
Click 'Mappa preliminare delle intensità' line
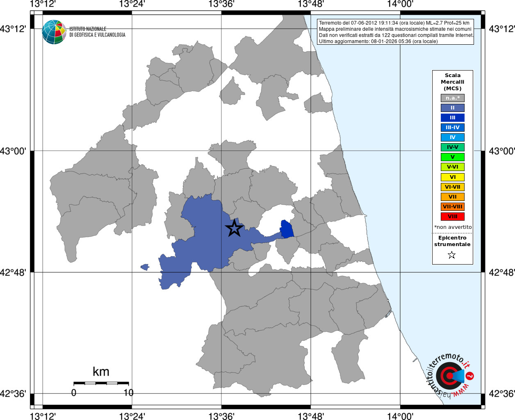click(x=395, y=29)
